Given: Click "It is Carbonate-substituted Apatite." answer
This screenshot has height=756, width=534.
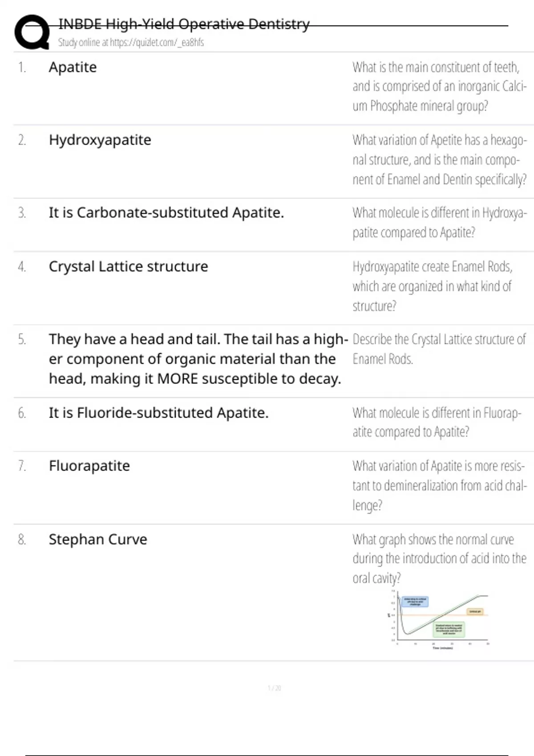Looking at the screenshot, I should click(x=166, y=213).
